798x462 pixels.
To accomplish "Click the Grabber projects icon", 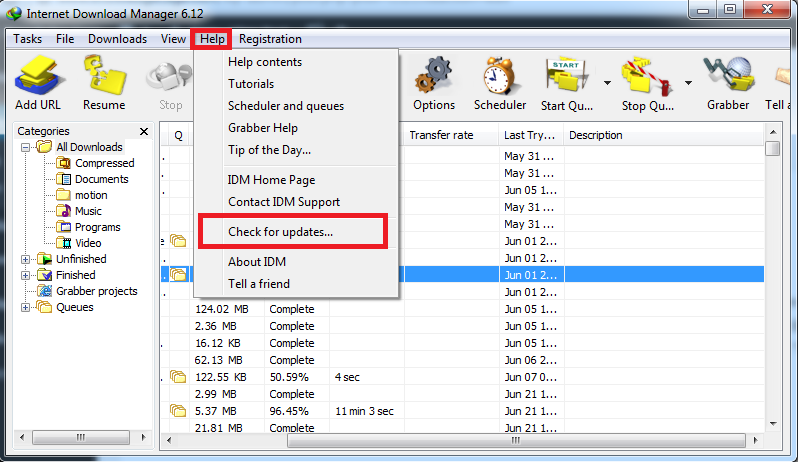I will pos(45,291).
